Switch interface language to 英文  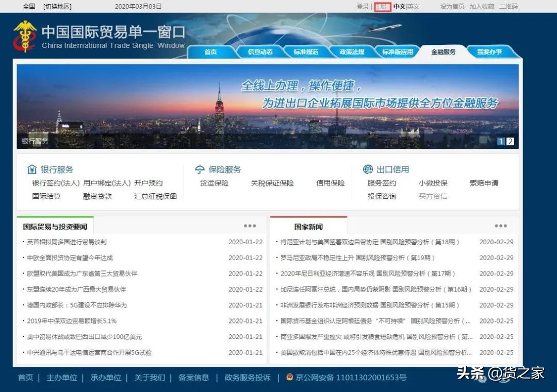coord(413,7)
